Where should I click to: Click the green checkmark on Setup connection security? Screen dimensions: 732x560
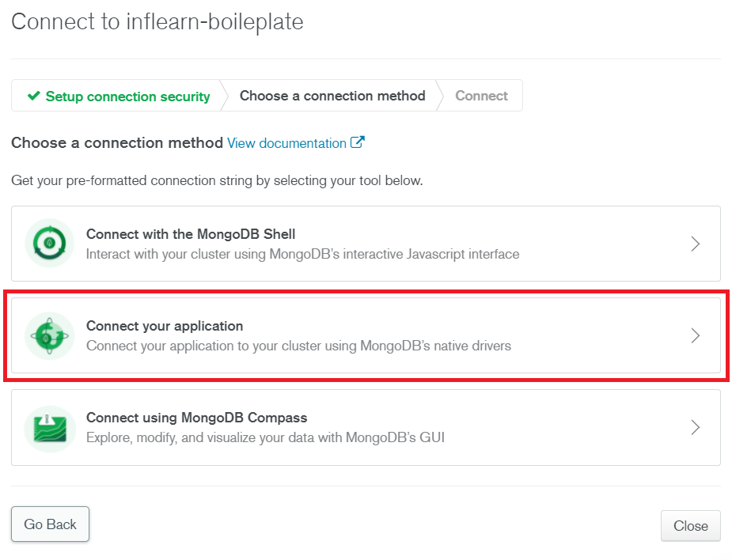coord(33,96)
